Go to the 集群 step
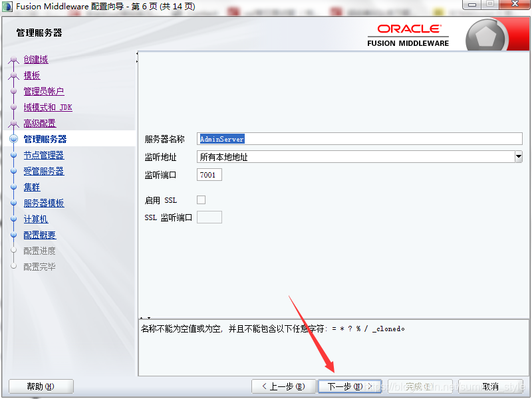This screenshot has width=532, height=399. pos(32,187)
